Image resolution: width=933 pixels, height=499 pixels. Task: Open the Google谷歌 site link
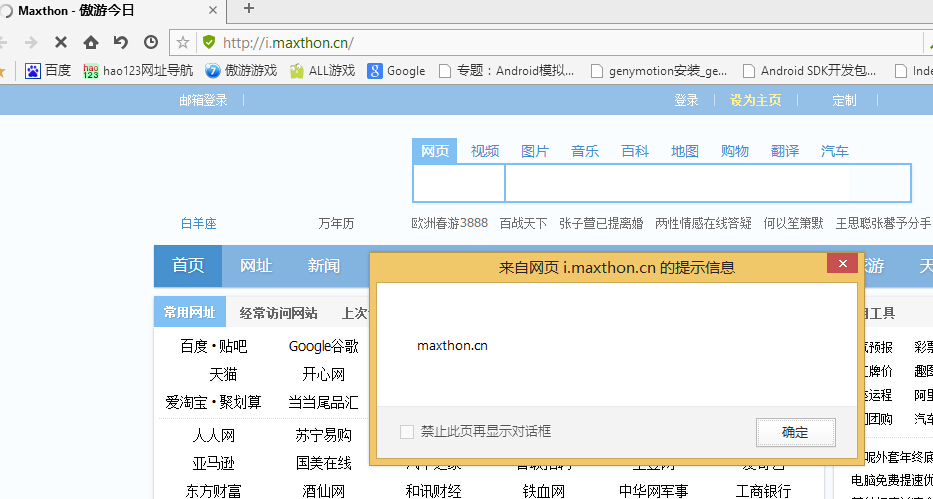324,346
